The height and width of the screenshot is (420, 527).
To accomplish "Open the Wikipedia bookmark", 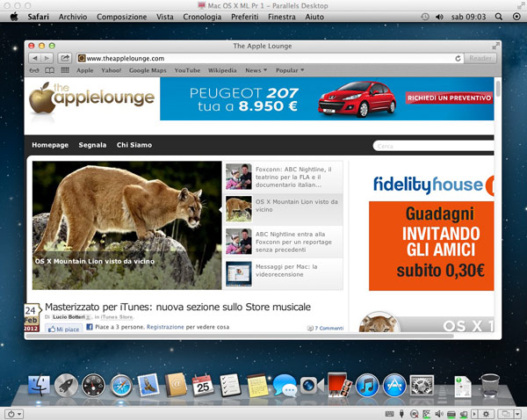I will (x=222, y=70).
